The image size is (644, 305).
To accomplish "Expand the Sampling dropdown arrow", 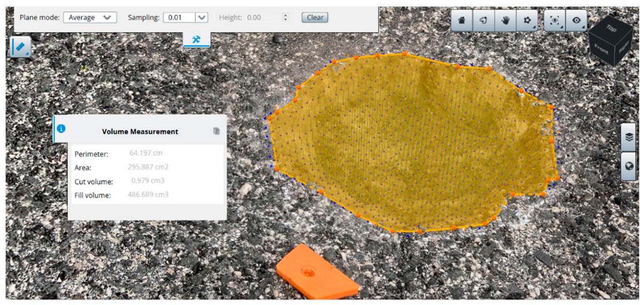I will pyautogui.click(x=201, y=18).
